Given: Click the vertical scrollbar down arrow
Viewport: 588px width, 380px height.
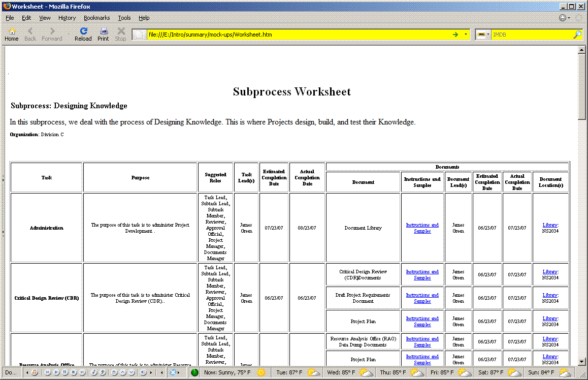Looking at the screenshot, I should [581, 362].
